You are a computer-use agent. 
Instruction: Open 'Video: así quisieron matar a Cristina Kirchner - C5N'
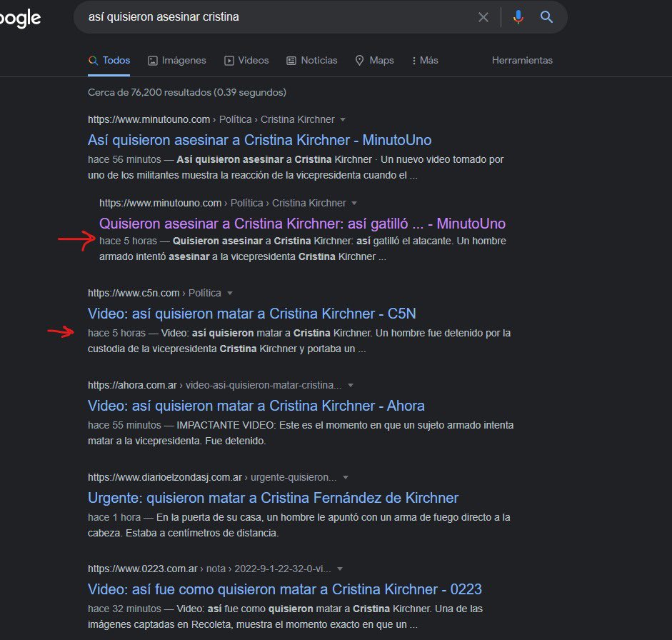252,314
